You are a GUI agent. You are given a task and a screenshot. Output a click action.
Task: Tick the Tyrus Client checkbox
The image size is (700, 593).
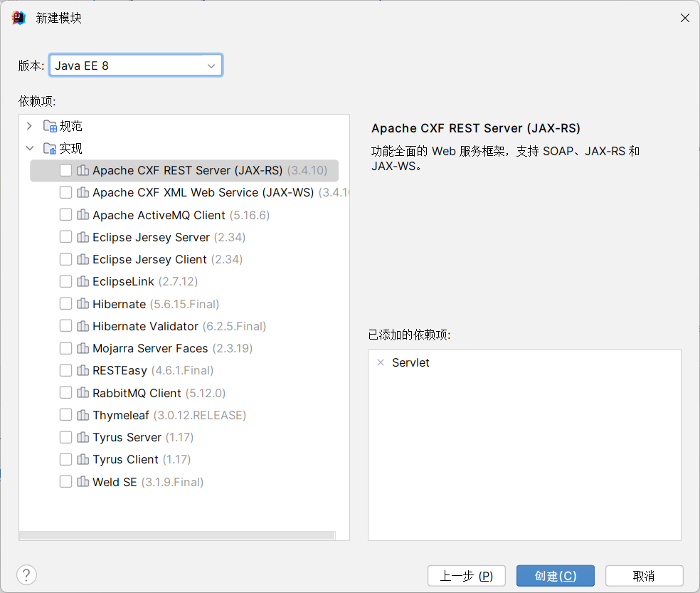[65, 459]
